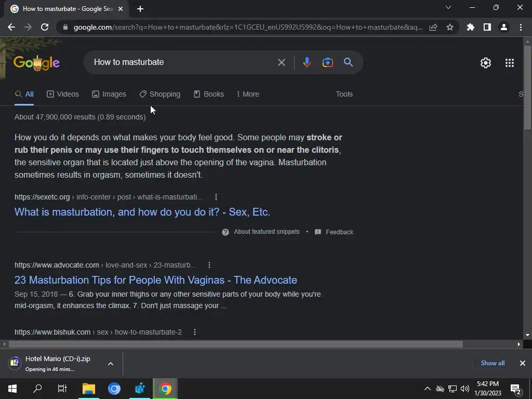Click the scroll down arrow on vertical scrollbar

(527, 335)
